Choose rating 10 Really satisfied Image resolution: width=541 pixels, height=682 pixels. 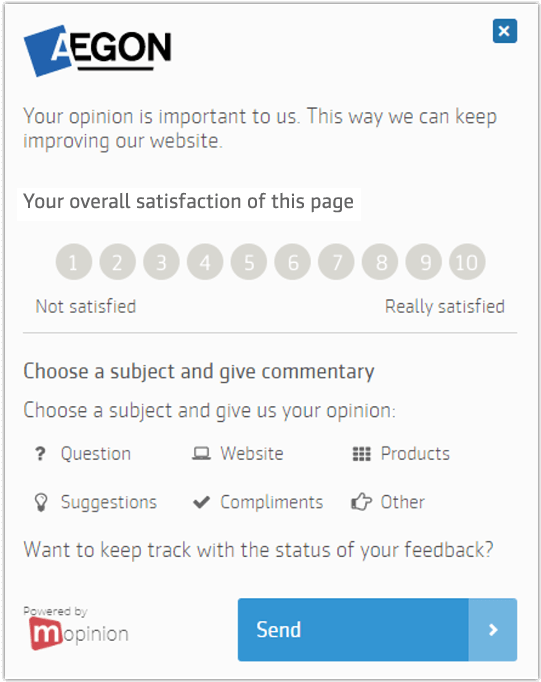(467, 262)
